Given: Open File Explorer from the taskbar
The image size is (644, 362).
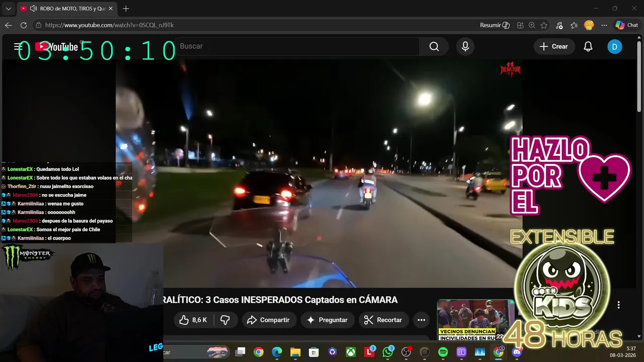Looking at the screenshot, I should [x=295, y=352].
